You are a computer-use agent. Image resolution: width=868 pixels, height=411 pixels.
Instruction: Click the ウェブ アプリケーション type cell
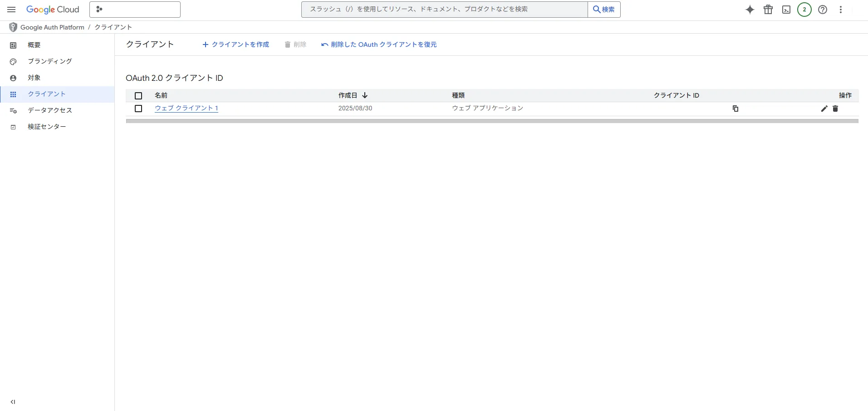488,108
